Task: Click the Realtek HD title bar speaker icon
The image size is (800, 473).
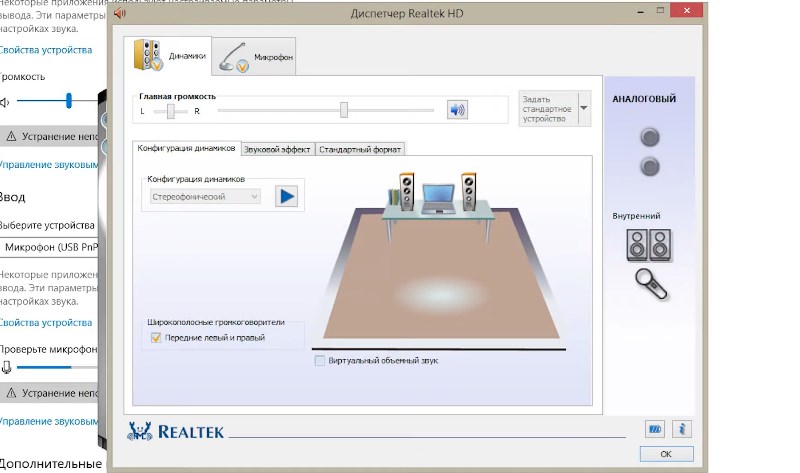Action: (120, 13)
